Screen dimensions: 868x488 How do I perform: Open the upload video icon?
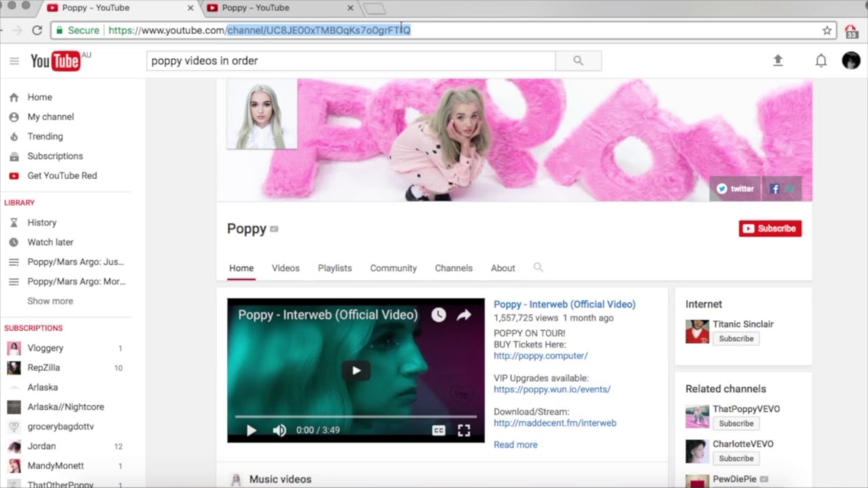point(778,60)
